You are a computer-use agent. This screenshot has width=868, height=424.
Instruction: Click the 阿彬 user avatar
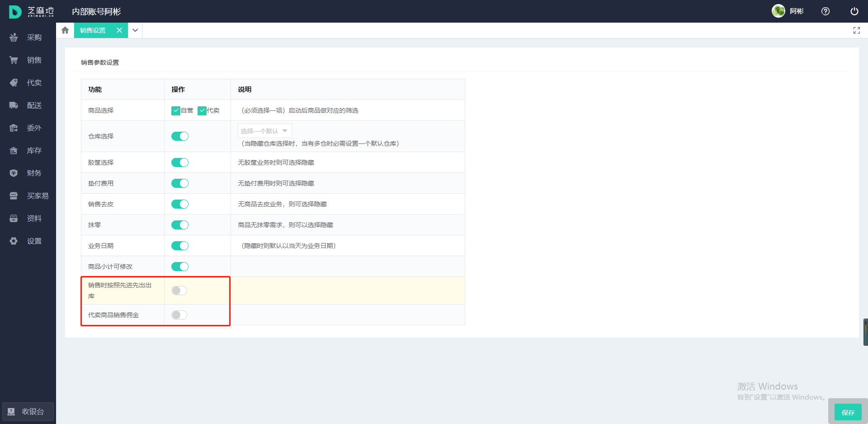[x=778, y=11]
